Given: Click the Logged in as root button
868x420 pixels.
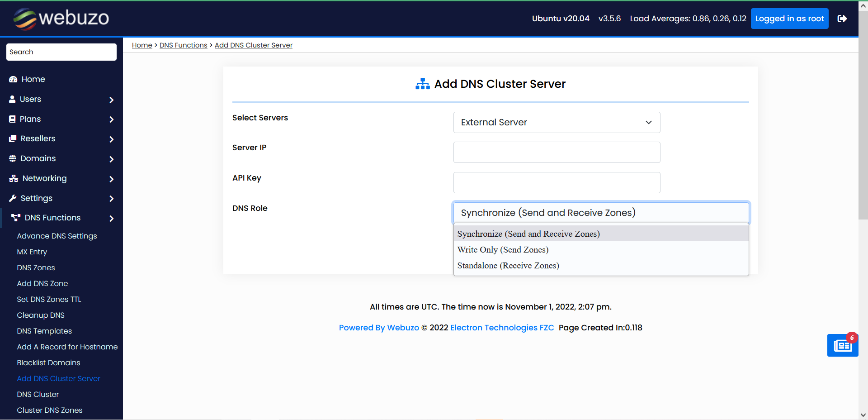Looking at the screenshot, I should click(x=789, y=19).
